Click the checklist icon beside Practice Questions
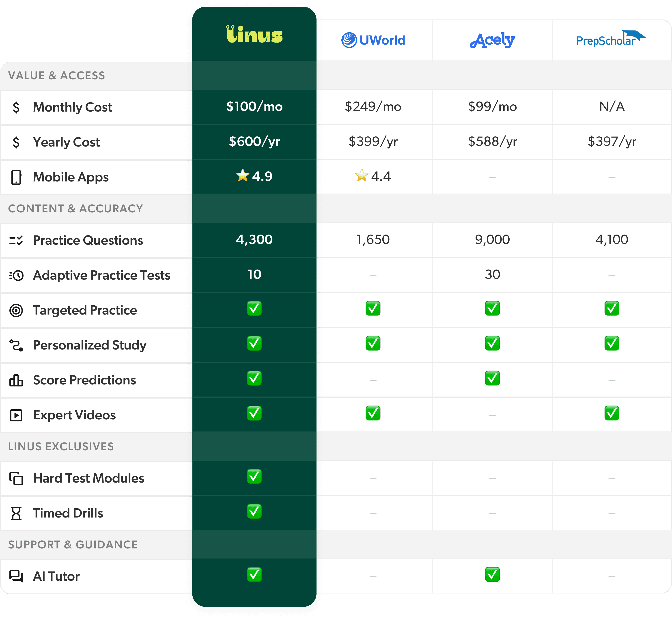 coord(16,240)
